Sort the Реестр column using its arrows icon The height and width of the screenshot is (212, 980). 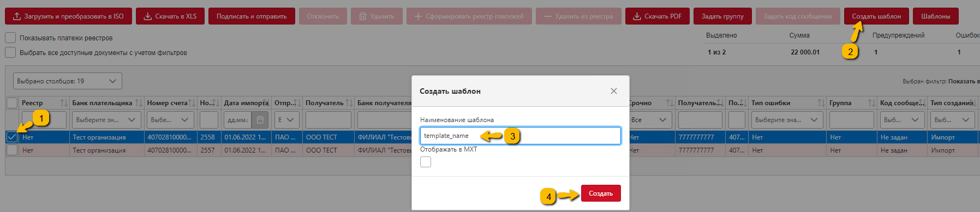(x=64, y=103)
